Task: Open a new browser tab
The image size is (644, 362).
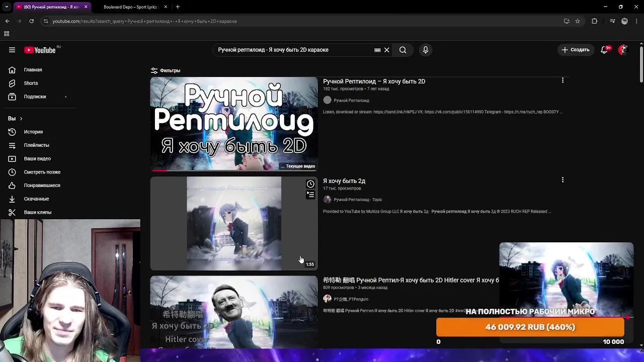Action: [178, 7]
